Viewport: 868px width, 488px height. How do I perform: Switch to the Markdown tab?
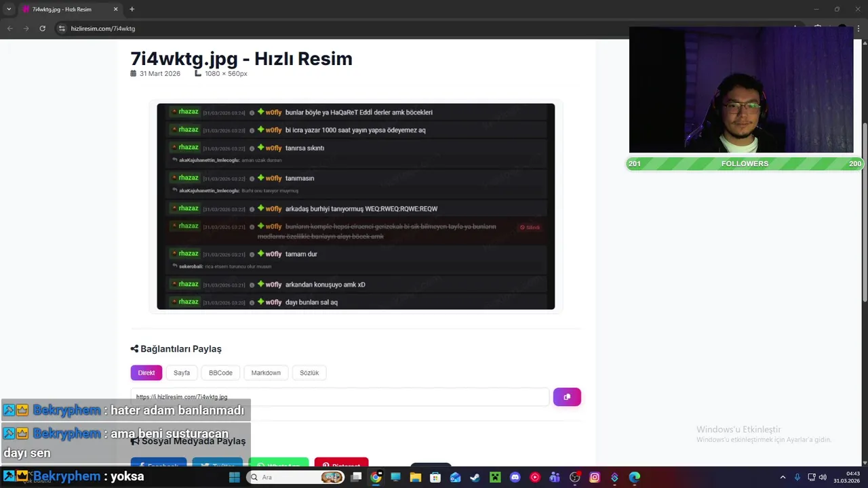pyautogui.click(x=266, y=373)
